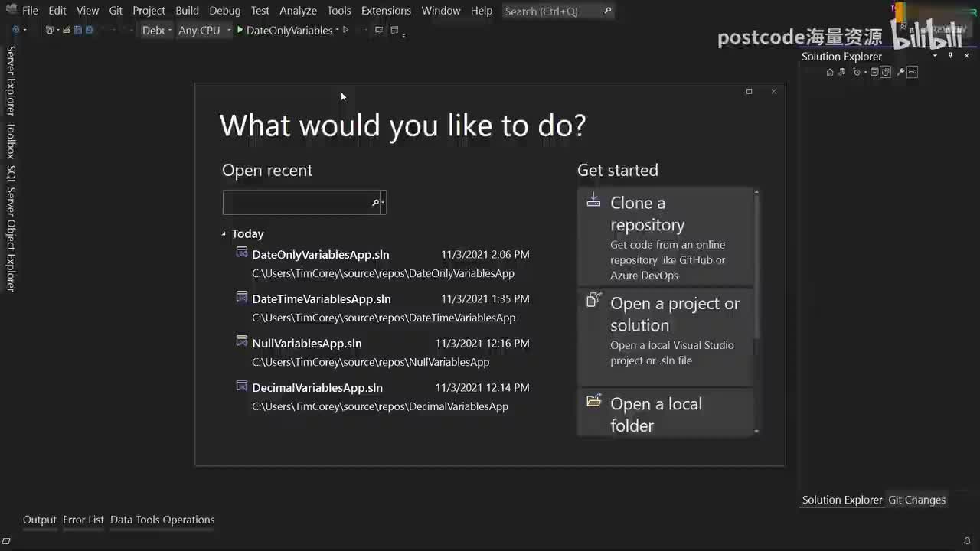Open Properties wrench icon in Solution Explorer
The width and height of the screenshot is (980, 551).
click(x=901, y=72)
